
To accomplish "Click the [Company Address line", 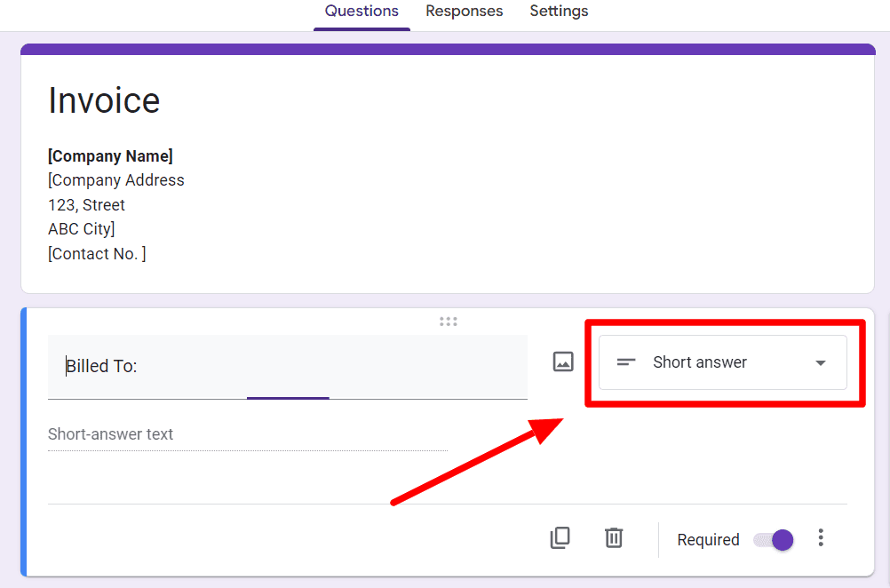I will point(115,180).
